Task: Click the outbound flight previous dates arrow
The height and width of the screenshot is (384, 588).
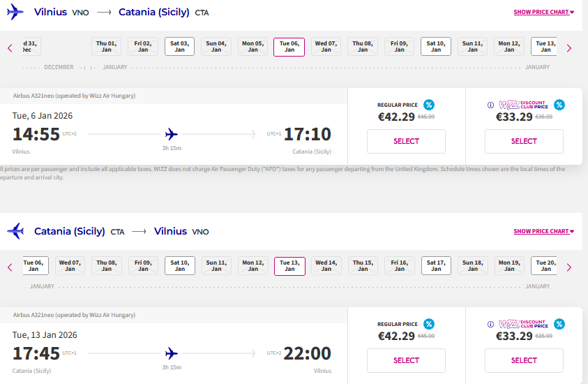Action: click(10, 48)
